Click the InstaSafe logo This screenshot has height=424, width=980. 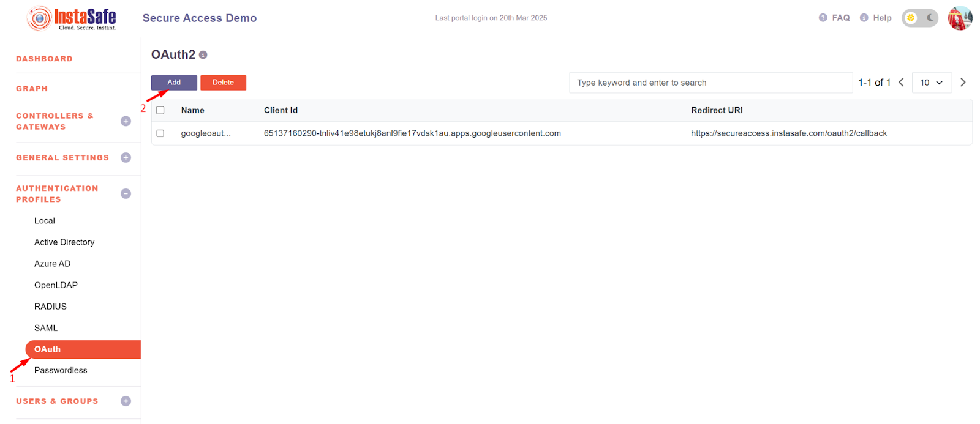click(72, 18)
